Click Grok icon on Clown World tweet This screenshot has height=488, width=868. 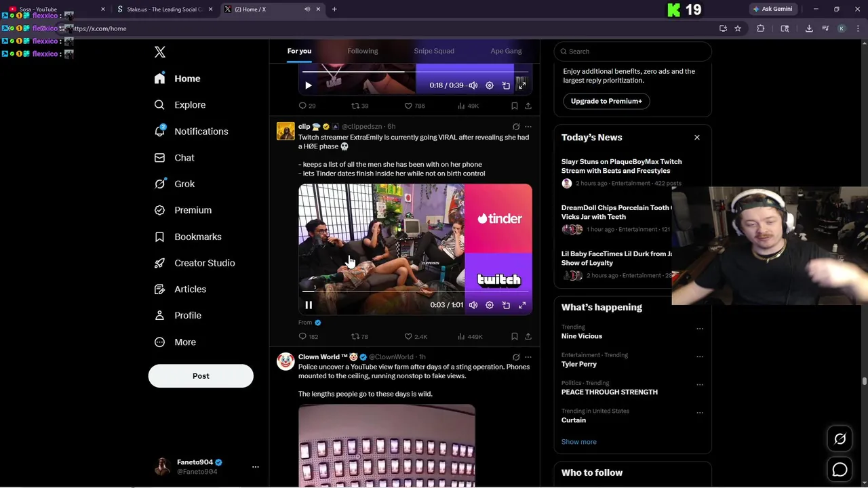point(516,357)
